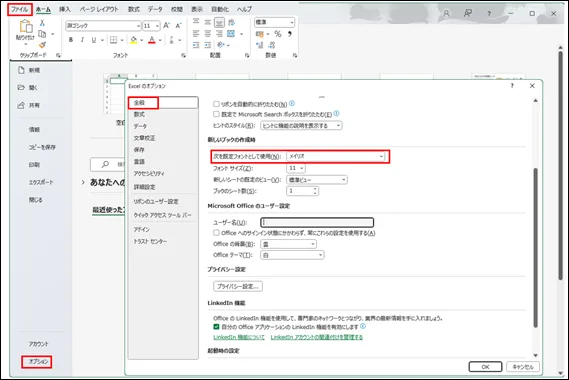
Task: Select the Format Painter brush icon
Action: (42, 45)
